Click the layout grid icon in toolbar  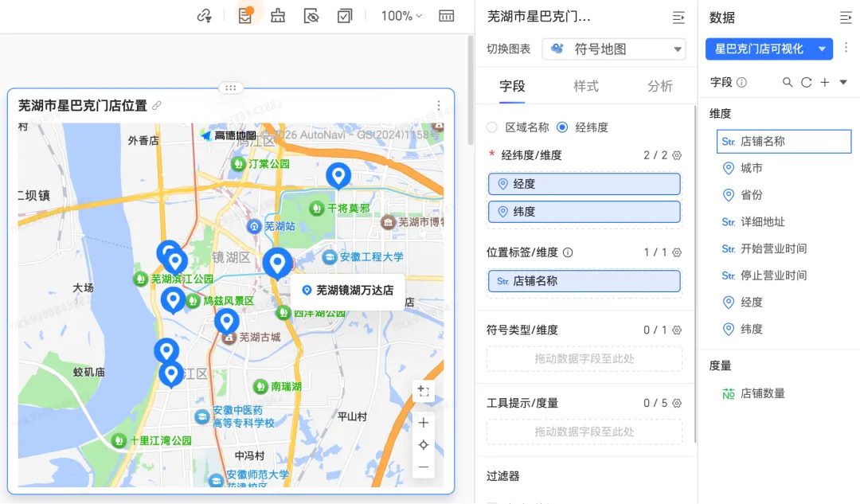447,16
